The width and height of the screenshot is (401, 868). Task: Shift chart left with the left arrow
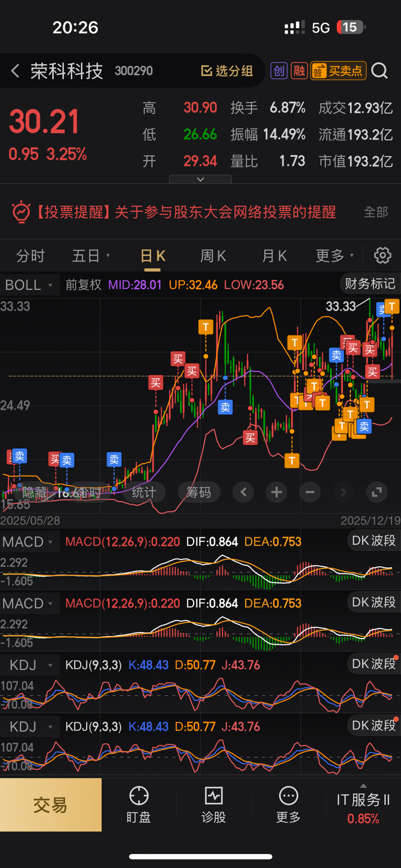pos(243,492)
